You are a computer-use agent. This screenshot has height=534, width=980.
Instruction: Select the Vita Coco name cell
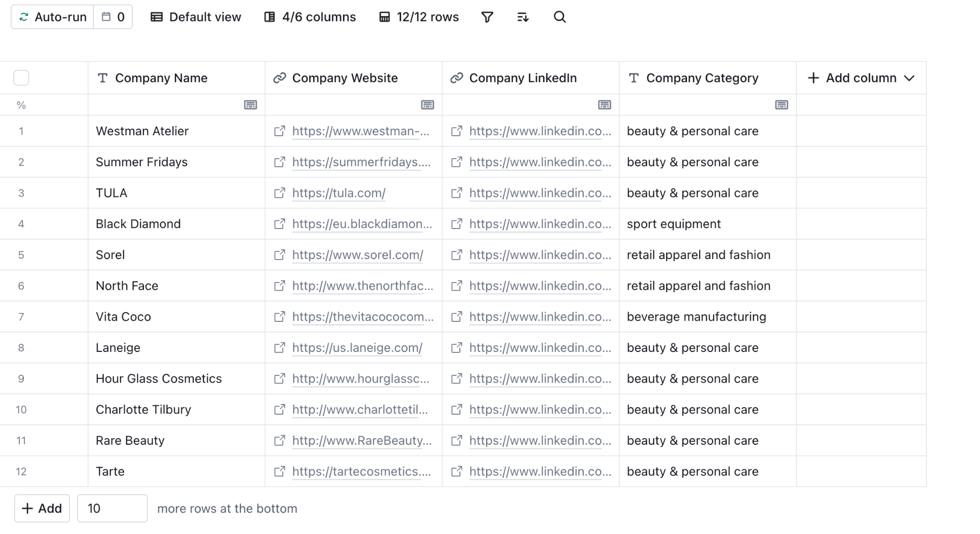click(x=177, y=317)
